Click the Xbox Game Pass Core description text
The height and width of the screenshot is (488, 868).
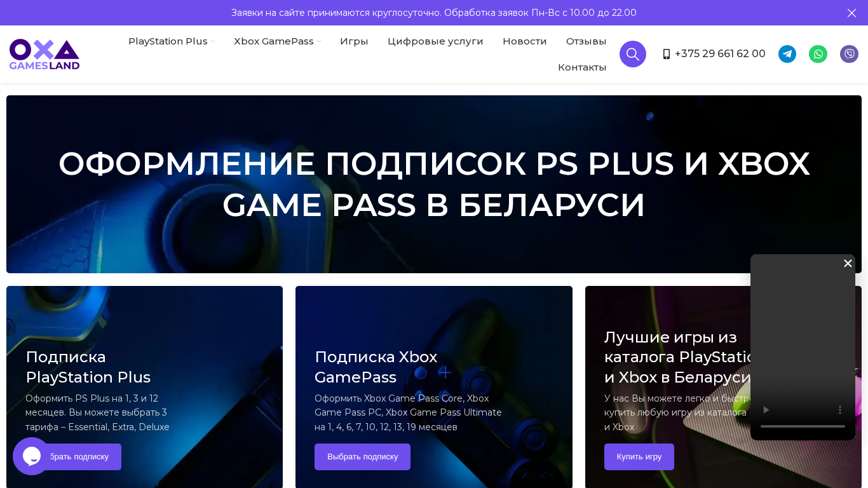pyautogui.click(x=408, y=412)
